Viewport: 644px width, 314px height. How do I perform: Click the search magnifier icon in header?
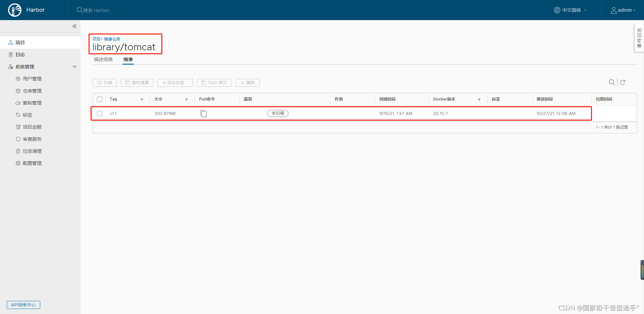tap(79, 10)
